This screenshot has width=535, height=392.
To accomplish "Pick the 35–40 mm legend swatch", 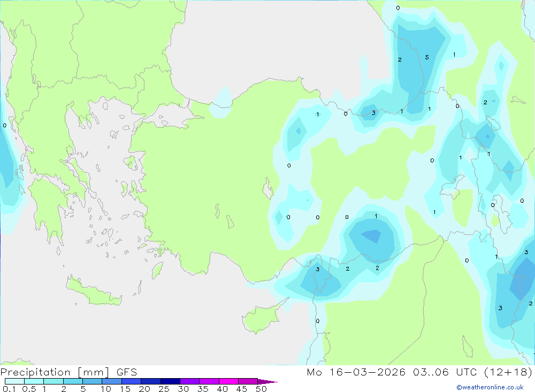I will click(209, 381).
